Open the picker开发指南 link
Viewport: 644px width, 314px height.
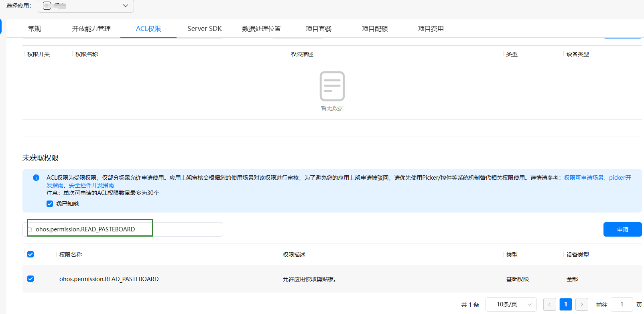pos(620,178)
